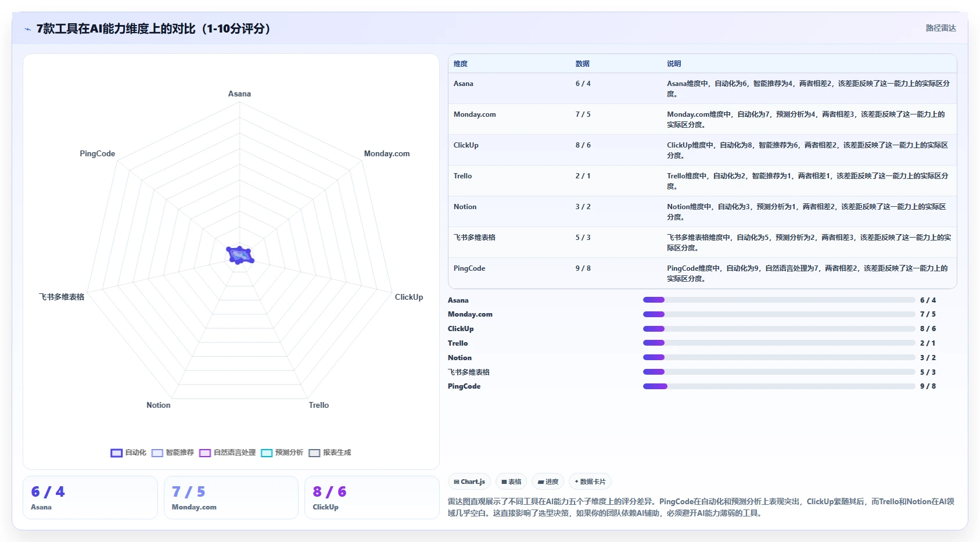
Task: Click the ClickUp progress bar
Action: pos(778,329)
